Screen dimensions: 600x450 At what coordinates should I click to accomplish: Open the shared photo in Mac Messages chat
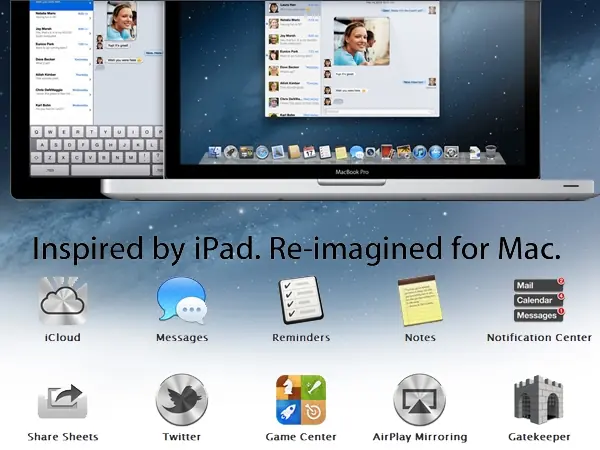pyautogui.click(x=362, y=41)
